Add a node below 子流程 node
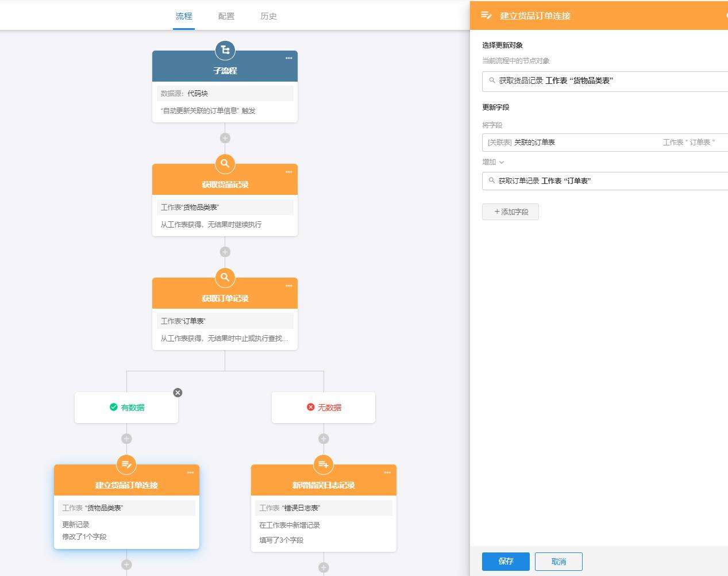728x576 pixels. pos(225,138)
